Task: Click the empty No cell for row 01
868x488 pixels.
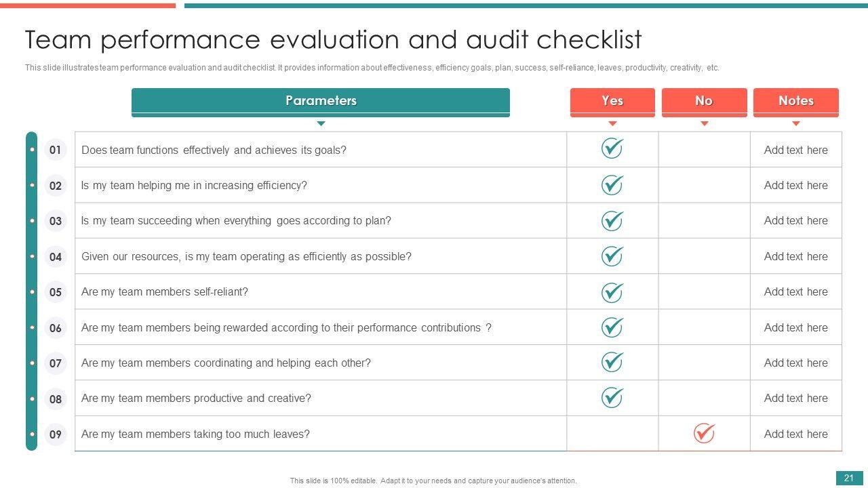Action: pos(704,150)
